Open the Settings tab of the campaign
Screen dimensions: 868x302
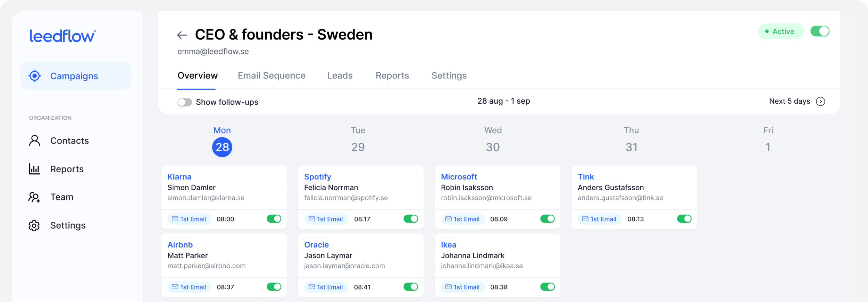[x=449, y=76]
